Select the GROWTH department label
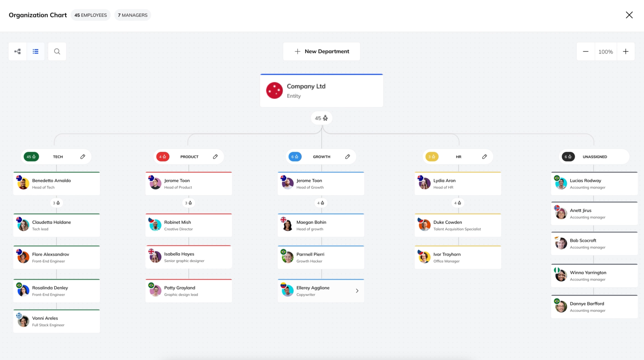The width and height of the screenshot is (644, 360). [x=322, y=157]
